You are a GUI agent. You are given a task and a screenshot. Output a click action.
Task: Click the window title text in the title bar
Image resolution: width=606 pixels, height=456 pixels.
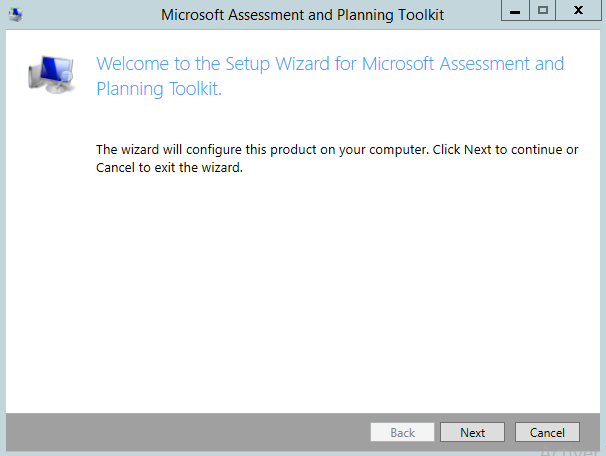[x=302, y=14]
